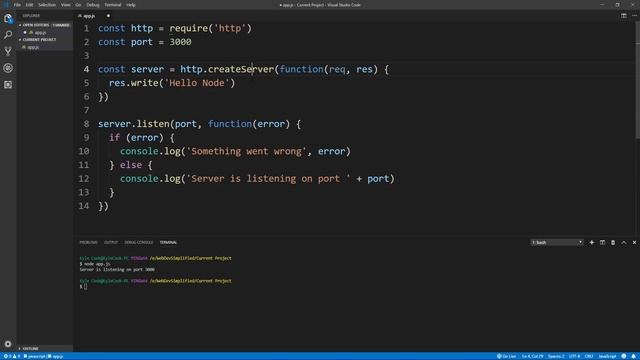Place cursor on line 1 require('http')
Image resolution: width=640 pixels, height=360 pixels.
tap(211, 28)
